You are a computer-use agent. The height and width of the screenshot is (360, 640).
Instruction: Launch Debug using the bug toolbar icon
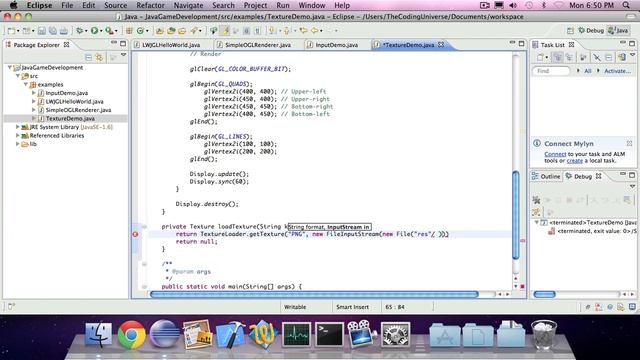(80, 31)
